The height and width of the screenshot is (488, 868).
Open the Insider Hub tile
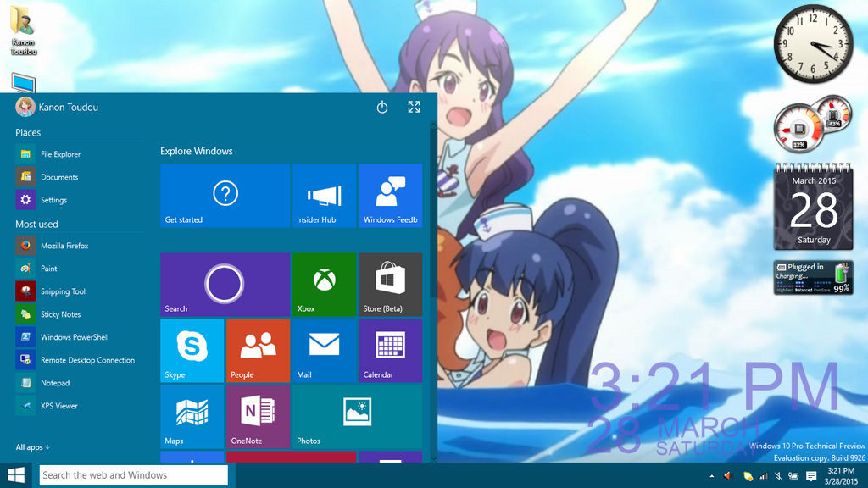click(x=324, y=196)
